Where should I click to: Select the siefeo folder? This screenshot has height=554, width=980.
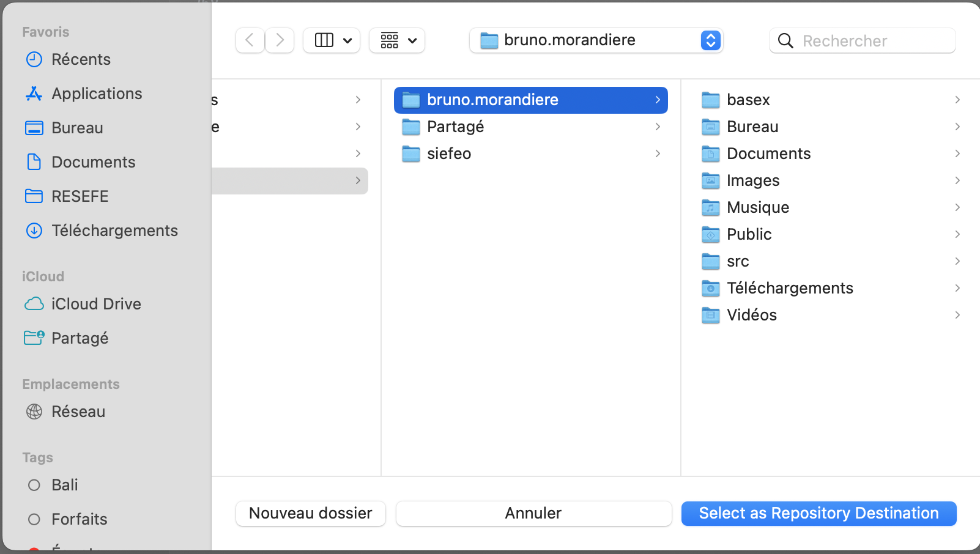(x=449, y=153)
